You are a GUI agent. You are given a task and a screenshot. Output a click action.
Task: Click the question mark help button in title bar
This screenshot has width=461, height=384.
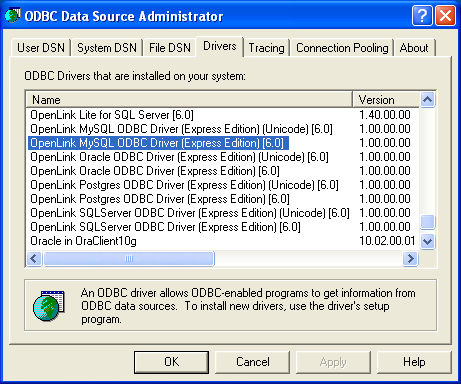422,15
